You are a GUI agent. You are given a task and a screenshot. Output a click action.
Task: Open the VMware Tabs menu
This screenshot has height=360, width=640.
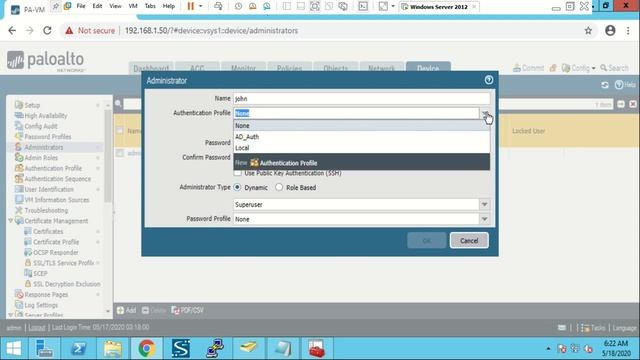coord(150,6)
